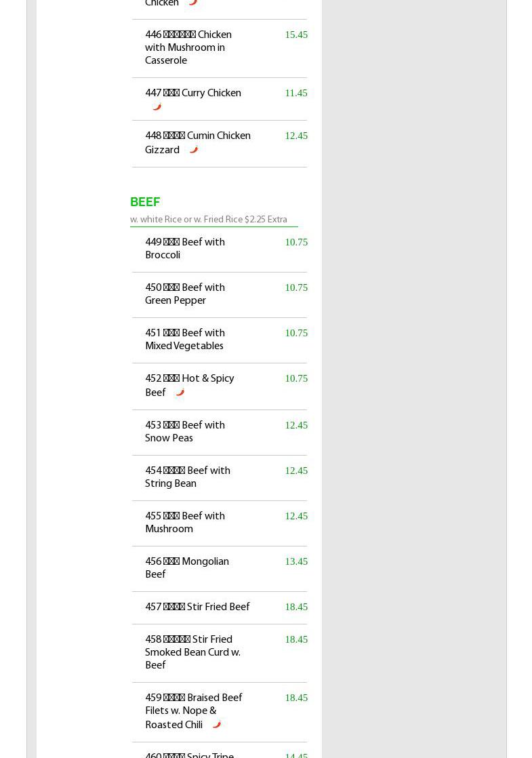Click the chili icon after Roasted Chili

tap(216, 725)
